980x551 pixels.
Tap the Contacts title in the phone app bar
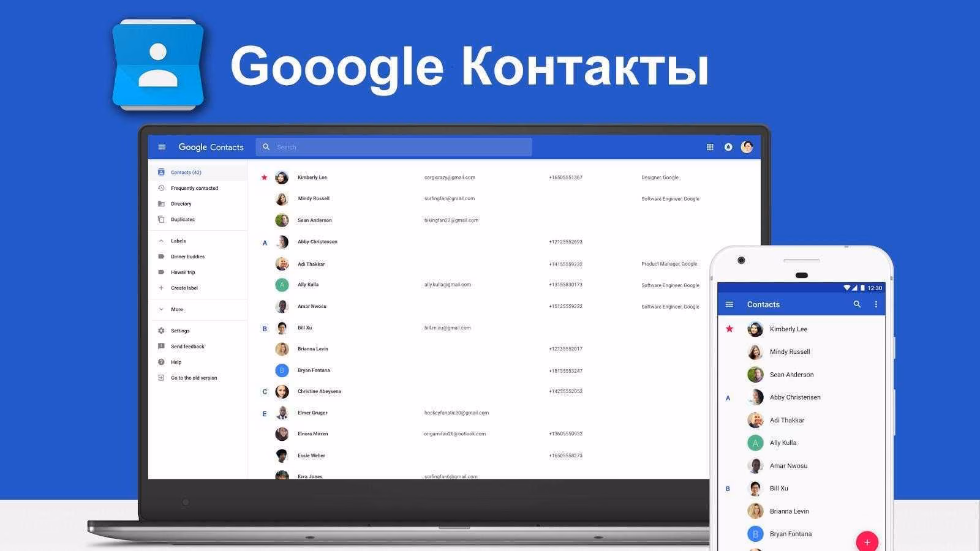click(x=763, y=304)
